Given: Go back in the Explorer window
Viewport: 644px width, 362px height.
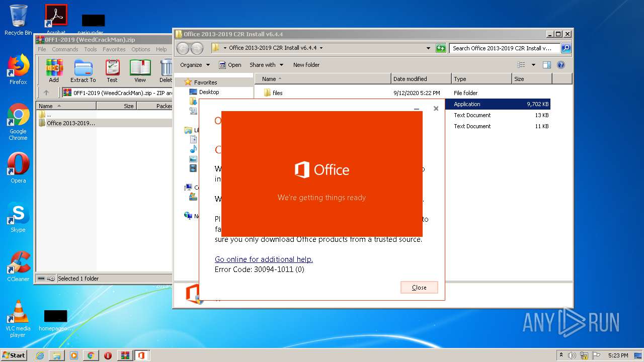Looking at the screenshot, I should (x=183, y=48).
